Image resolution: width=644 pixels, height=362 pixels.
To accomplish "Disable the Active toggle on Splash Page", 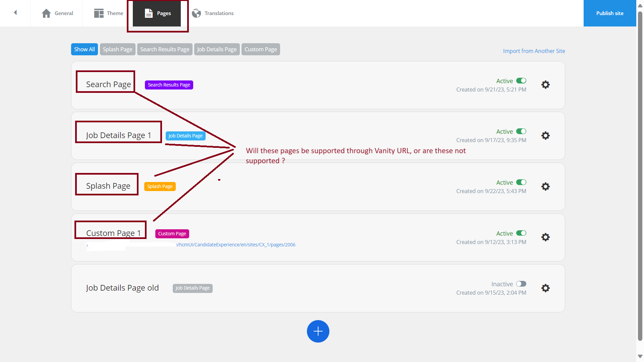I will coord(521,182).
